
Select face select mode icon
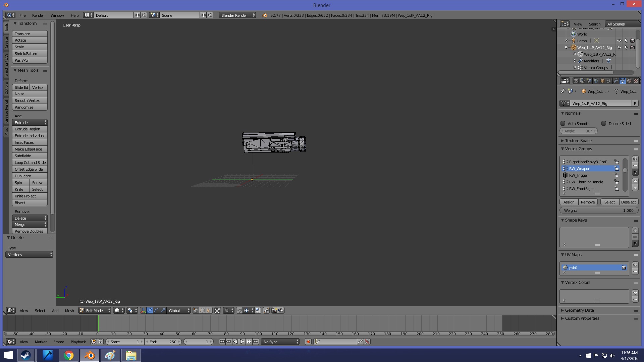pyautogui.click(x=209, y=311)
